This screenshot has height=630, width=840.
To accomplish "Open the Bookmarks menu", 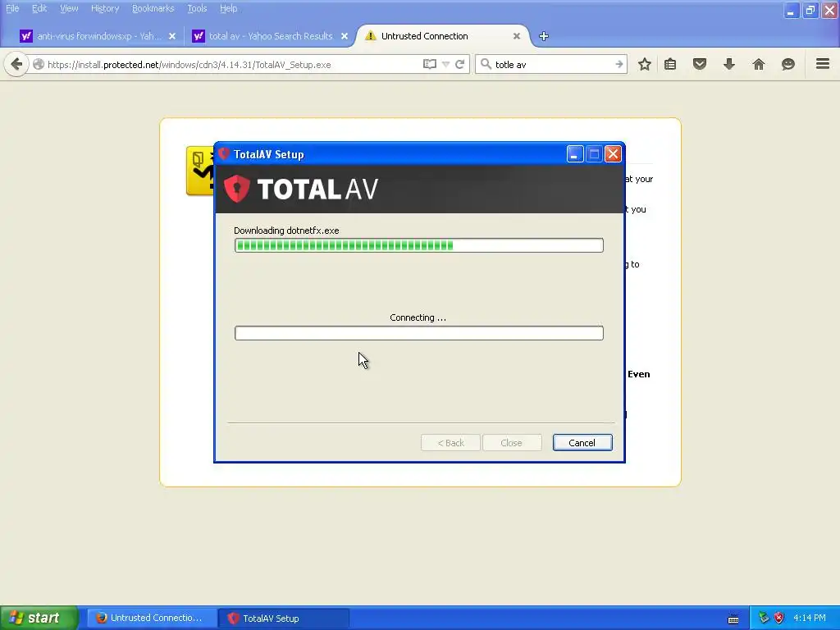I will point(153,8).
